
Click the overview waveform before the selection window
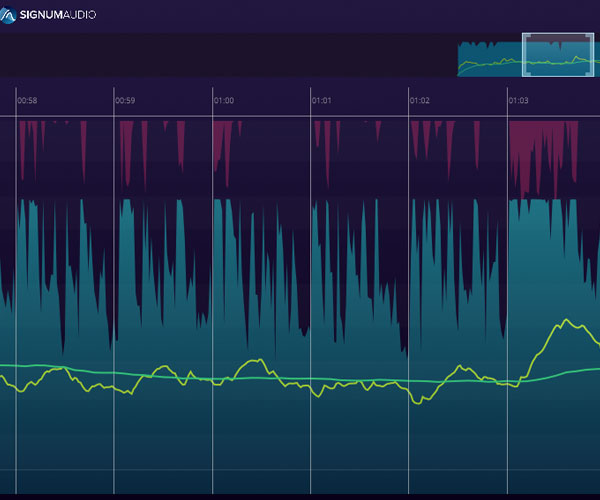[x=490, y=59]
